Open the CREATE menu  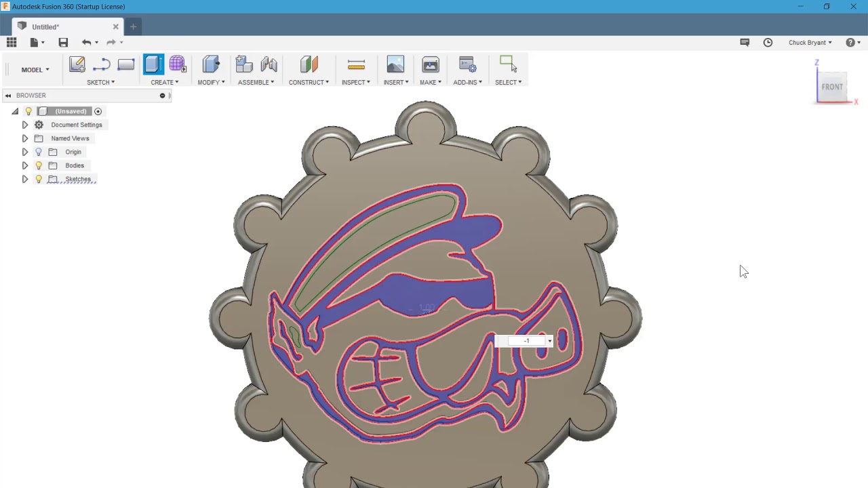point(165,82)
